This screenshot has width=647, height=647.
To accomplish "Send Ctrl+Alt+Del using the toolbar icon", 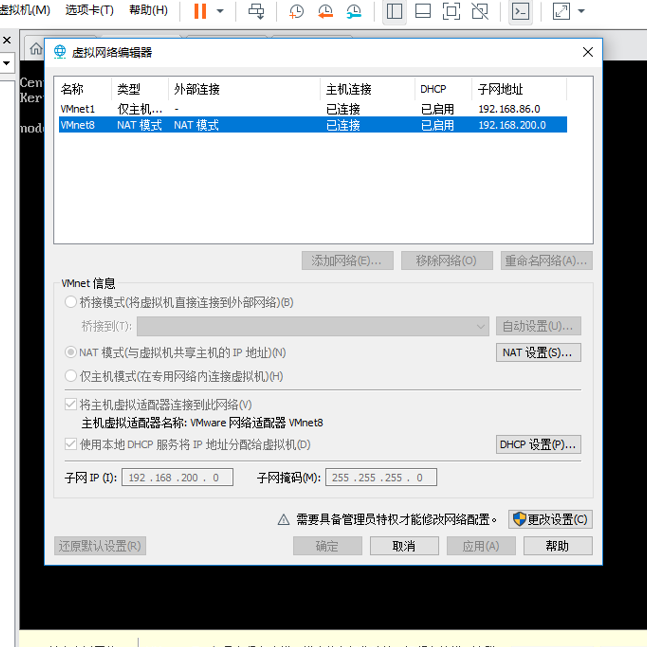I will [x=256, y=11].
